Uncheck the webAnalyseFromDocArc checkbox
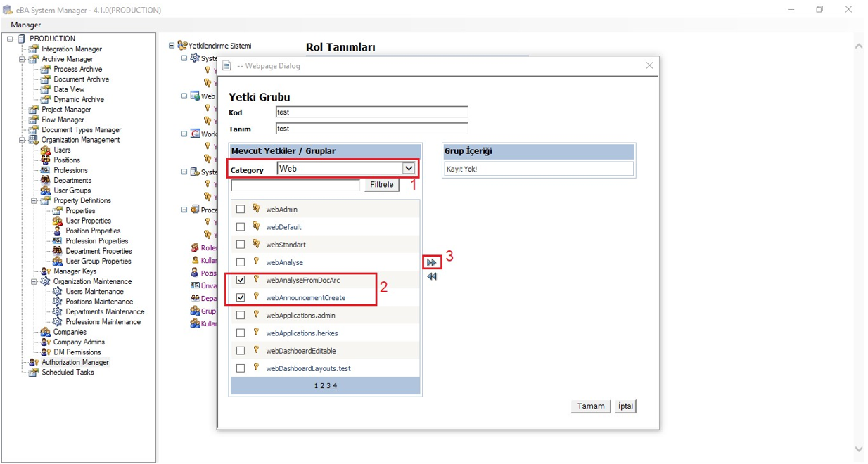Viewport: 868px width, 464px height. tap(241, 280)
